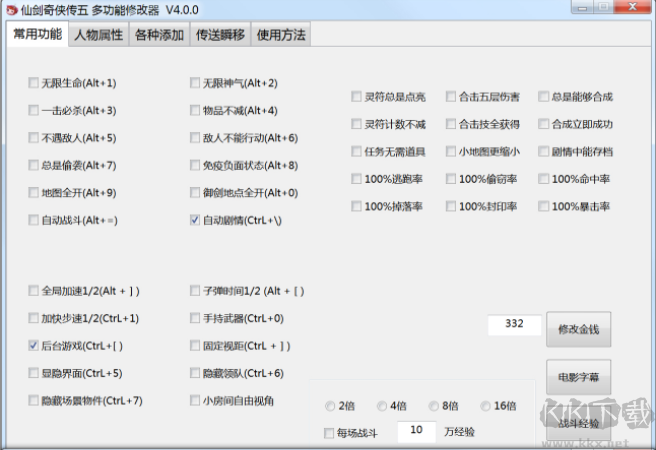Enable 每场战斗 checkbox
The image size is (656, 450).
(x=329, y=433)
